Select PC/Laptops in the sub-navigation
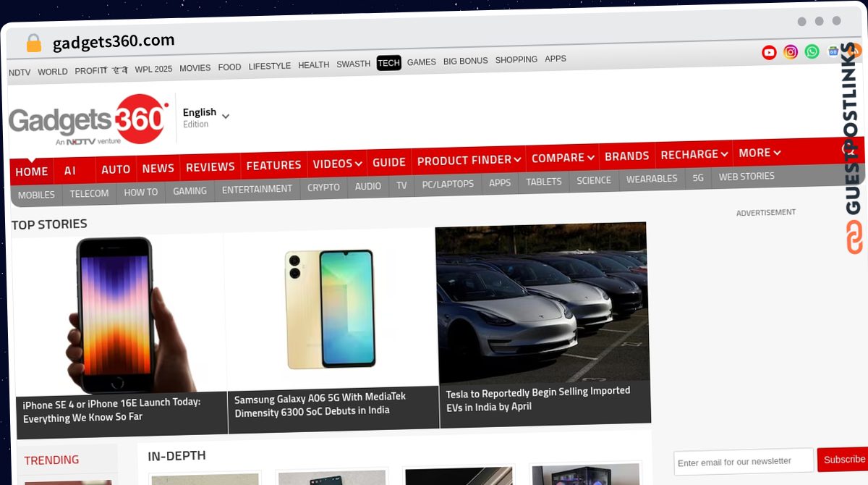This screenshot has height=485, width=868. (448, 185)
